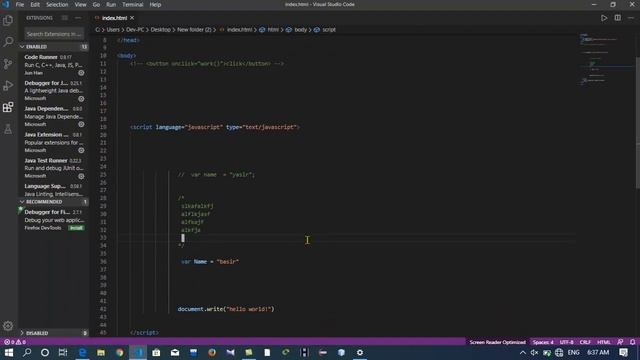640x360 pixels.
Task: Click CRLF line ending selector
Action: coord(585,342)
